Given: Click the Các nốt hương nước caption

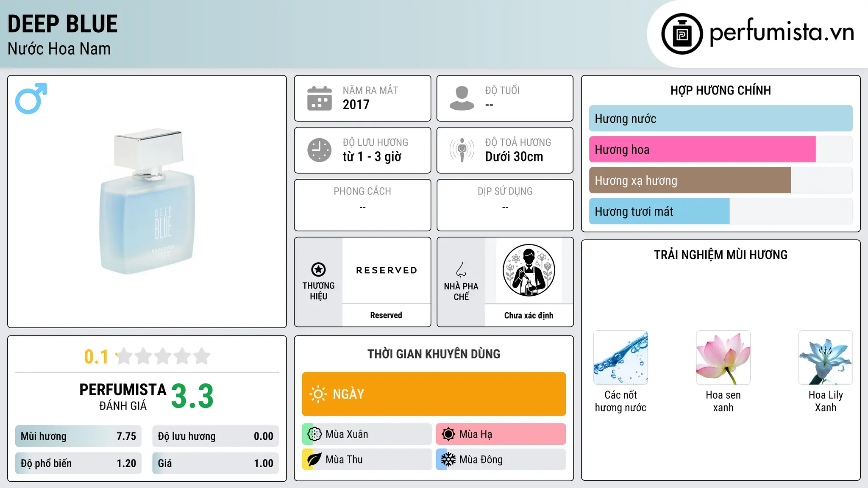Looking at the screenshot, I should [x=621, y=401].
